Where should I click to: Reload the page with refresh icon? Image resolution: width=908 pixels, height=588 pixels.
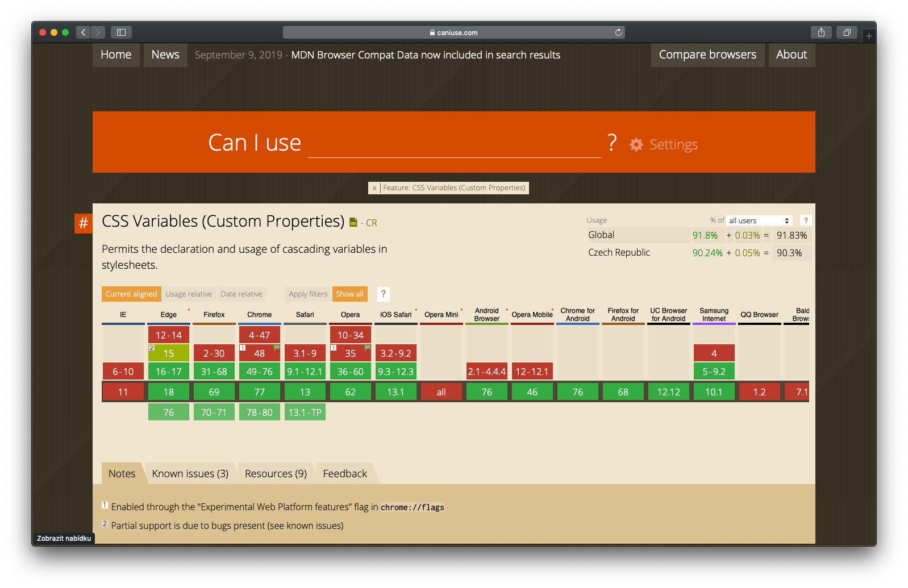[618, 32]
